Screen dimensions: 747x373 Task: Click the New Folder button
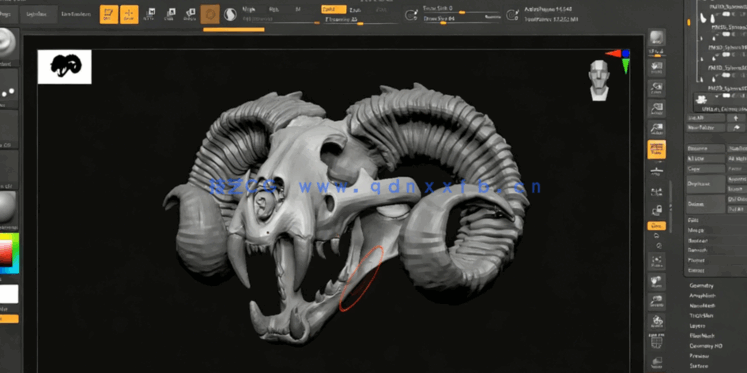tap(706, 128)
